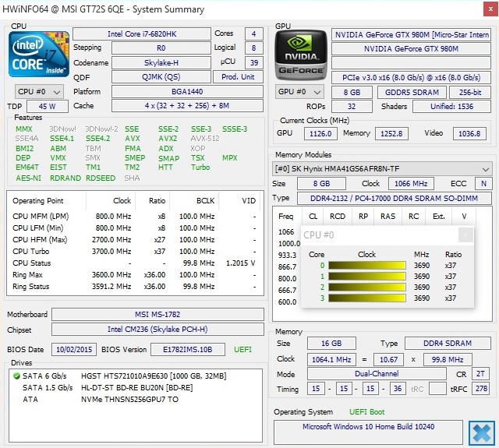Click the Intel CM236 chipset field

pyautogui.click(x=157, y=330)
